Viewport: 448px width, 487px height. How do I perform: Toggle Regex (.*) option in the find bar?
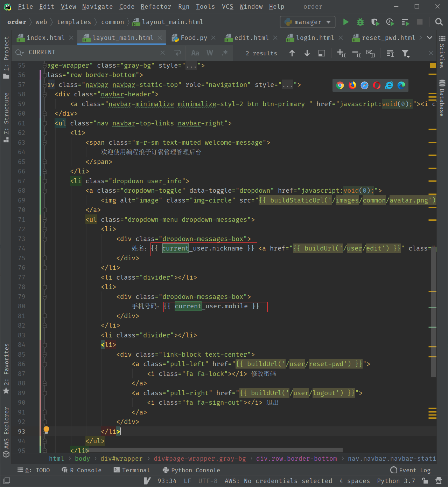pyautogui.click(x=225, y=53)
